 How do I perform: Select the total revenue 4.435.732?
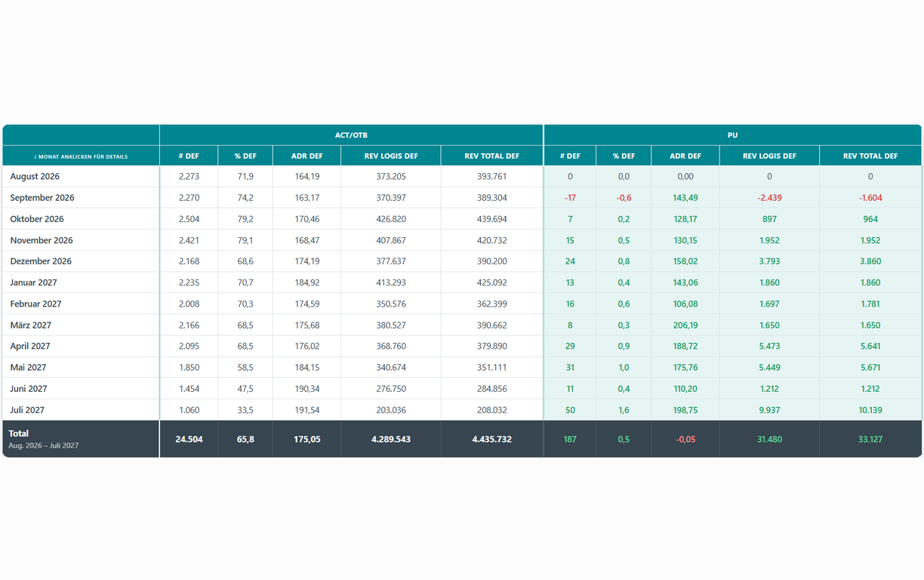[x=492, y=439]
